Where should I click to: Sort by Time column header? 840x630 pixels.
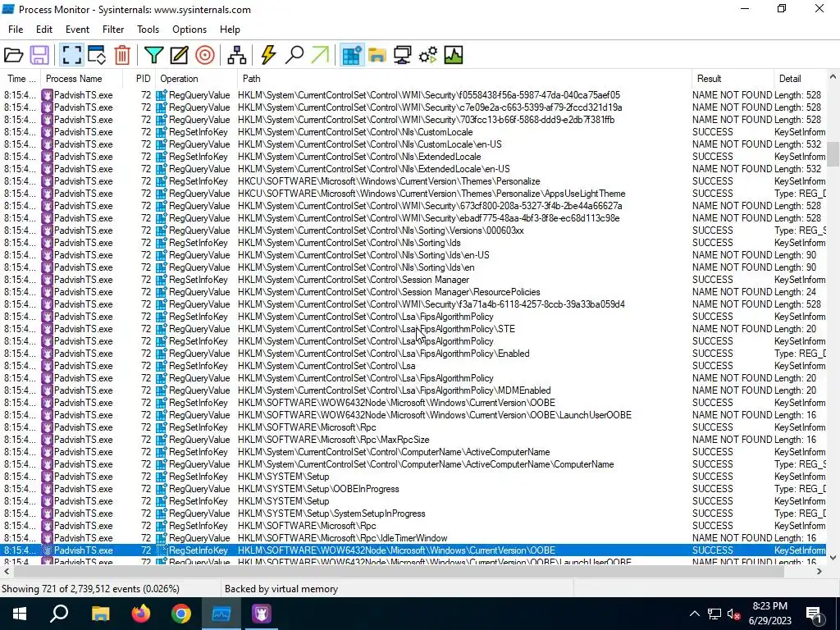pyautogui.click(x=21, y=79)
